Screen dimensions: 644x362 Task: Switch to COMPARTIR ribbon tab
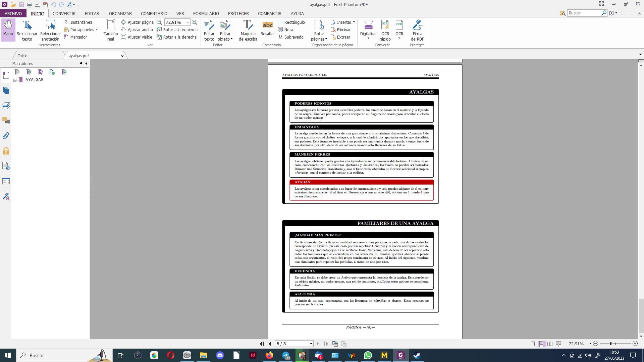pyautogui.click(x=270, y=13)
